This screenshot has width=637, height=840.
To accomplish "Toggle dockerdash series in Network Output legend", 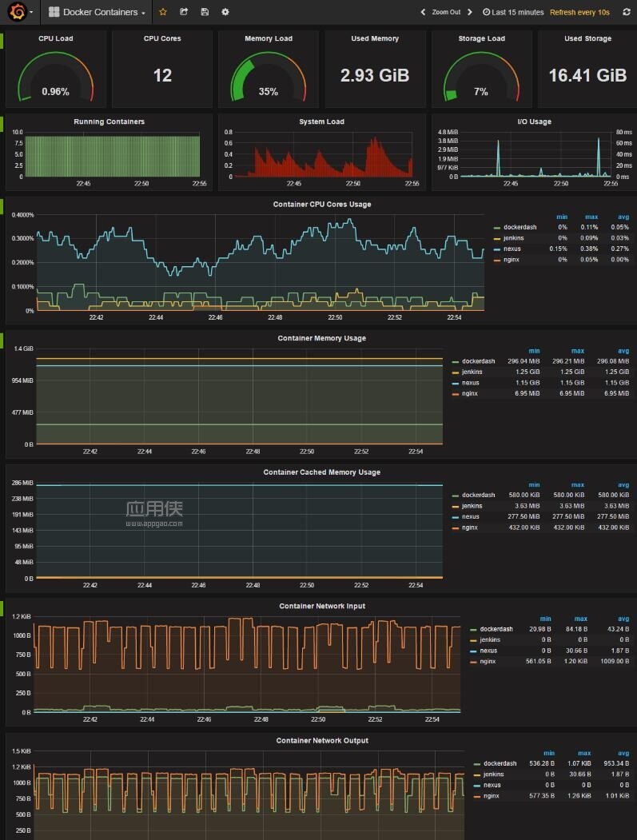I will 500,763.
